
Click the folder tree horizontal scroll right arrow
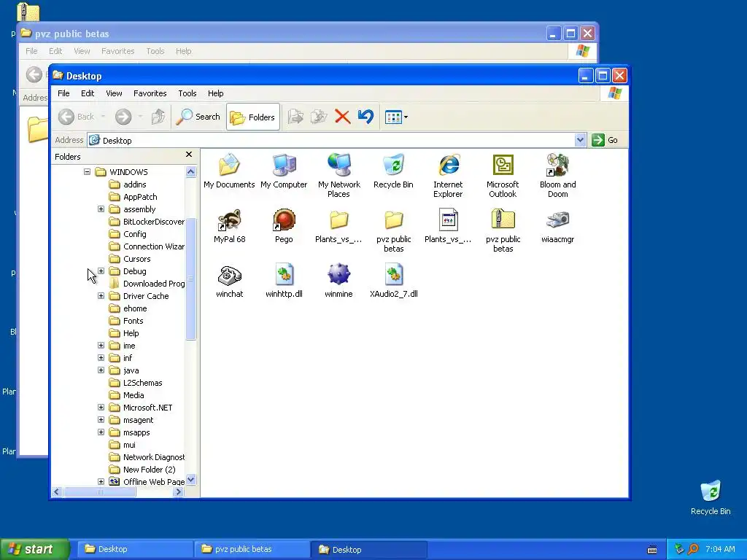point(179,491)
